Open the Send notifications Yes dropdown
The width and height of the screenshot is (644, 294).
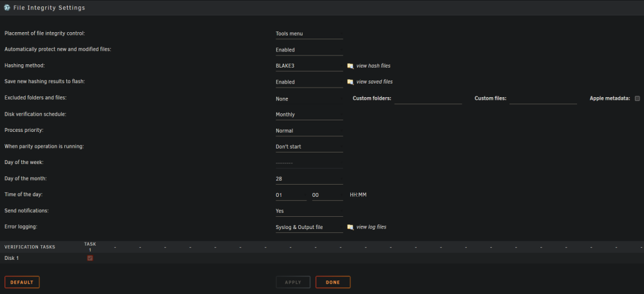pos(309,211)
